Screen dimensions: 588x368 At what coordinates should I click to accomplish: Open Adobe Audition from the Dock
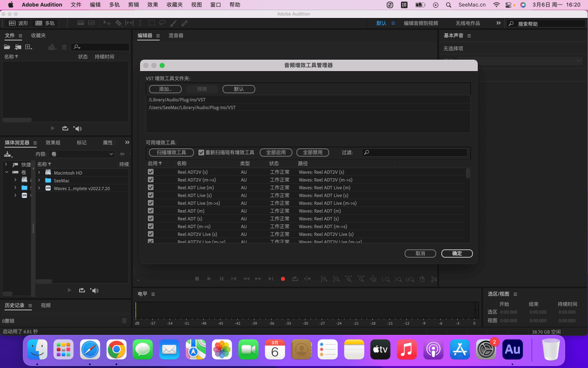coord(512,350)
